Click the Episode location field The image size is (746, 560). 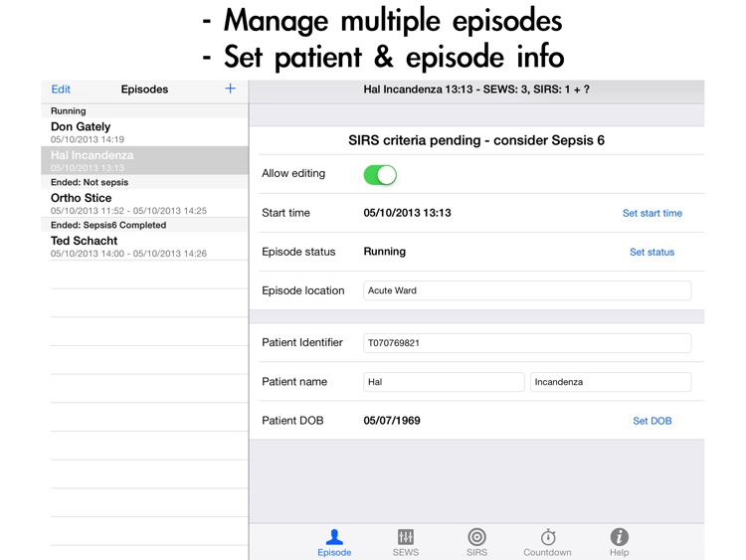tap(527, 290)
